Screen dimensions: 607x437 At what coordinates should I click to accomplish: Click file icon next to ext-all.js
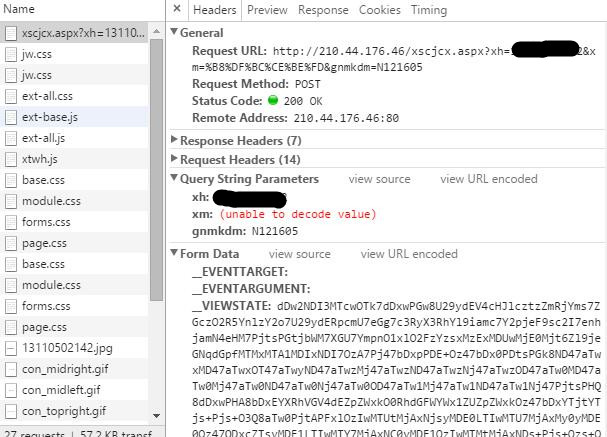[x=11, y=138]
